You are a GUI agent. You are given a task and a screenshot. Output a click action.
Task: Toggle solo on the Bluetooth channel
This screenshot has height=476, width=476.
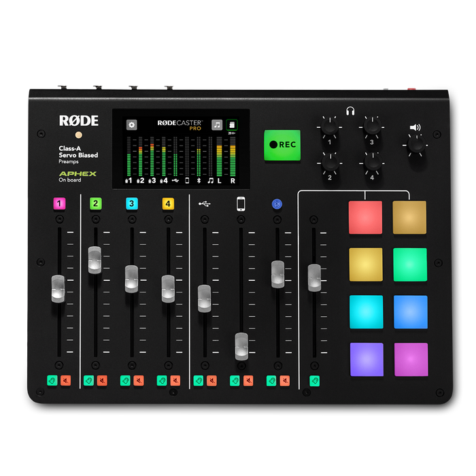271,381
